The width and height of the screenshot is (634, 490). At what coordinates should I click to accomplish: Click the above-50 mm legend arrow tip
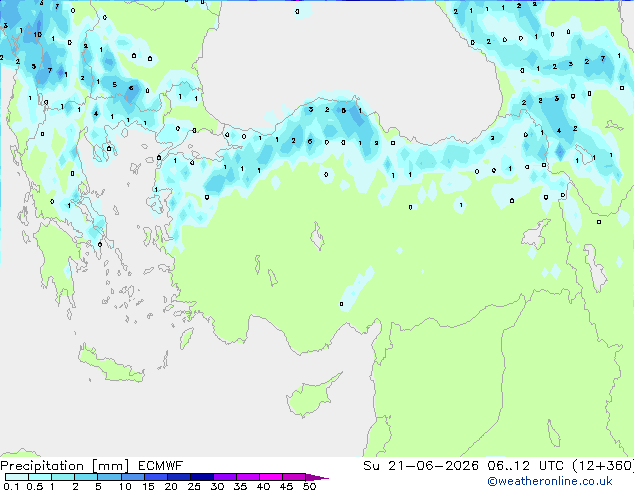tap(317, 477)
